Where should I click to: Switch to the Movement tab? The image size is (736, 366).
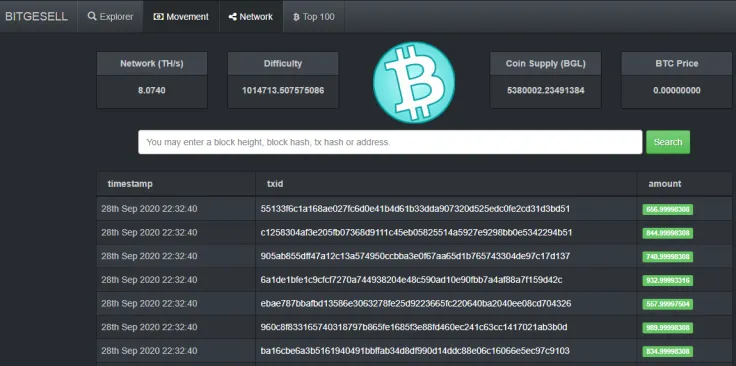pos(181,16)
